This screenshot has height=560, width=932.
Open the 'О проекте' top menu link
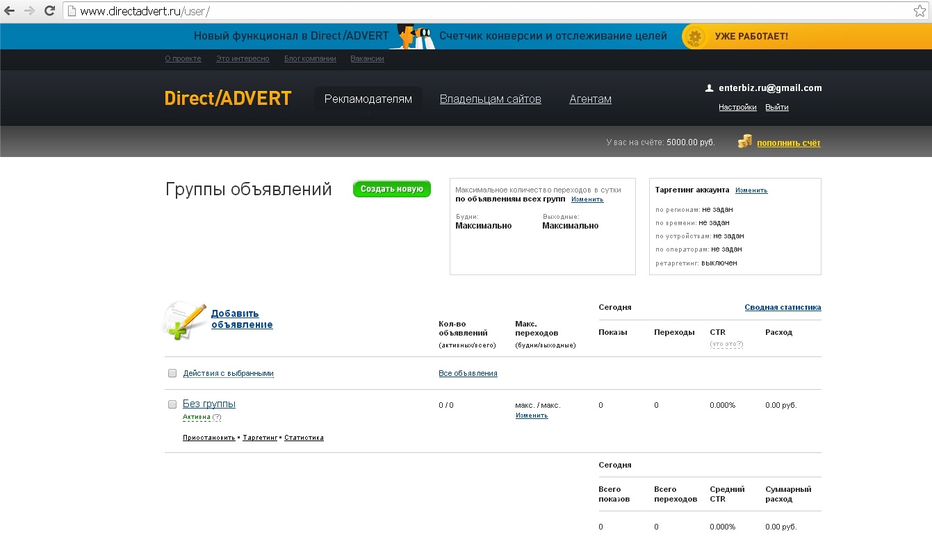[x=183, y=59]
